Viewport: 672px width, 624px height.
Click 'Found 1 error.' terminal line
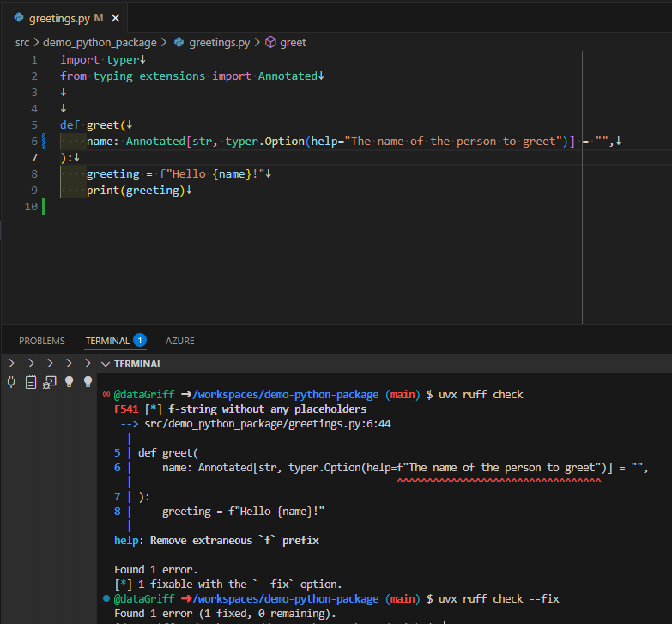(x=156, y=570)
